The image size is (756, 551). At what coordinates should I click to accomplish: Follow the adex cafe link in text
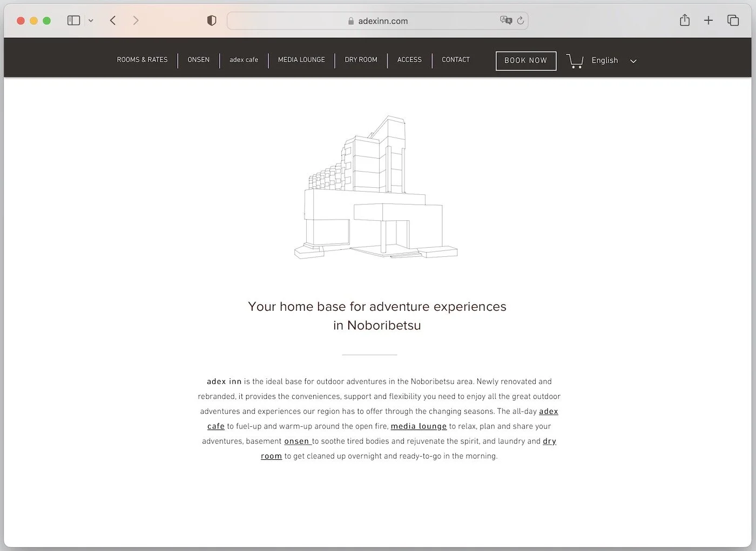point(549,411)
